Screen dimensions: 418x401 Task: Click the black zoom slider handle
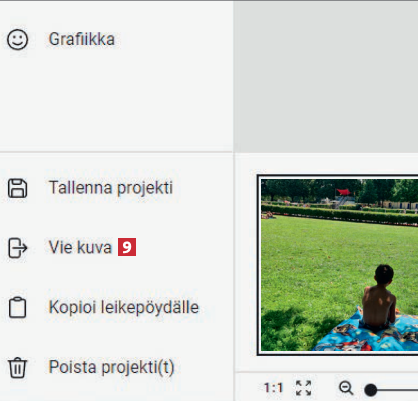coord(370,389)
